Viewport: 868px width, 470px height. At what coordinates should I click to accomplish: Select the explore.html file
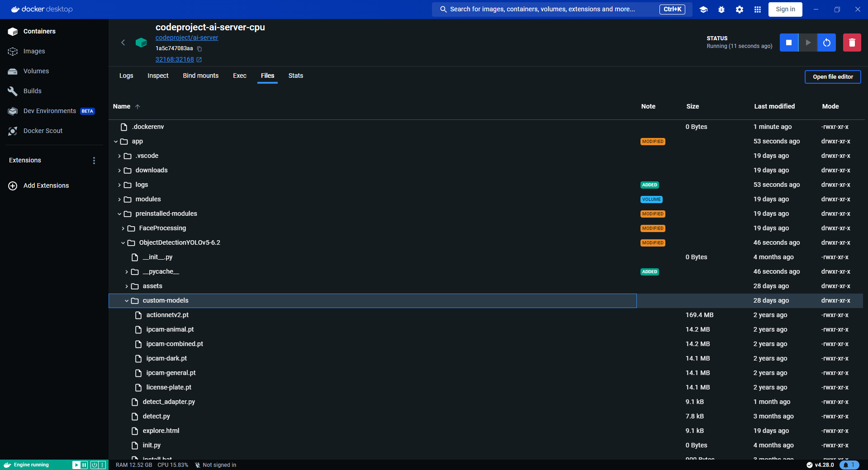click(x=161, y=431)
